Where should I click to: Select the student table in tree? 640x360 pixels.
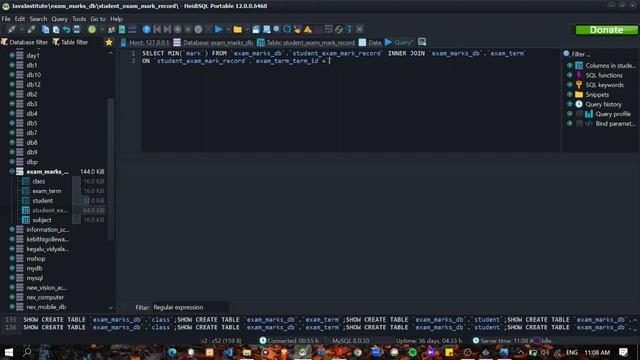[42, 200]
